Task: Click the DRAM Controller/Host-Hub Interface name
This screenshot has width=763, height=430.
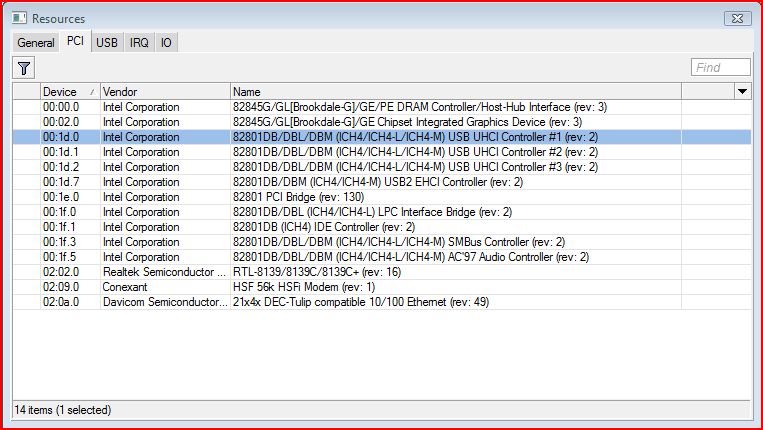Action: (x=420, y=107)
